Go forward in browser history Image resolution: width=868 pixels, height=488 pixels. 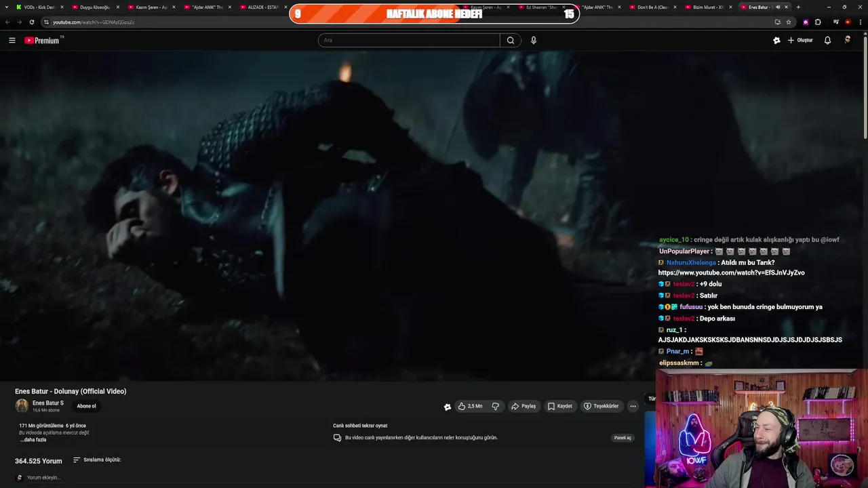click(x=20, y=22)
